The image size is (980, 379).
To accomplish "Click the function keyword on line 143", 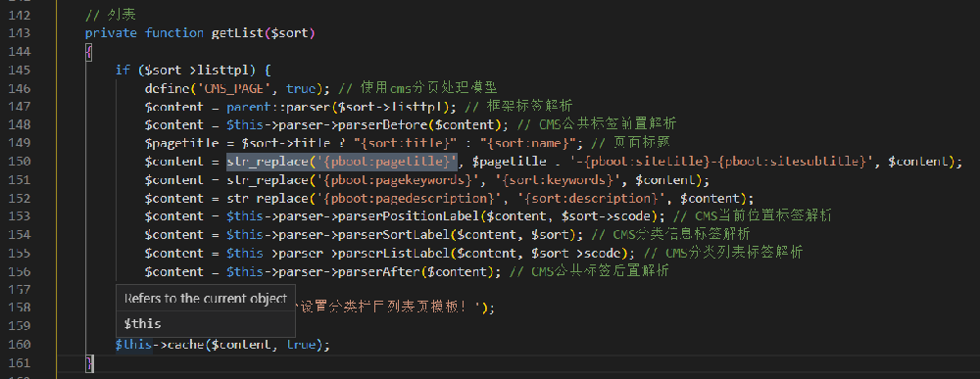I will 174,33.
